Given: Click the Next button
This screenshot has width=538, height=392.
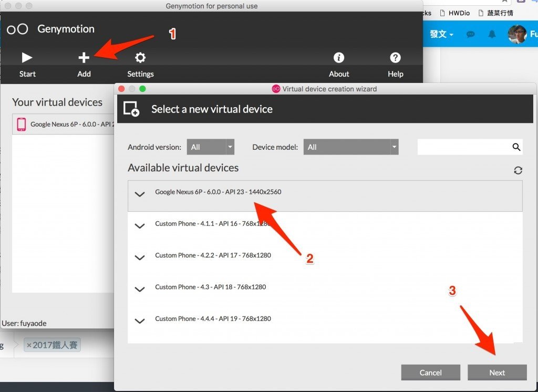Looking at the screenshot, I should pos(497,373).
